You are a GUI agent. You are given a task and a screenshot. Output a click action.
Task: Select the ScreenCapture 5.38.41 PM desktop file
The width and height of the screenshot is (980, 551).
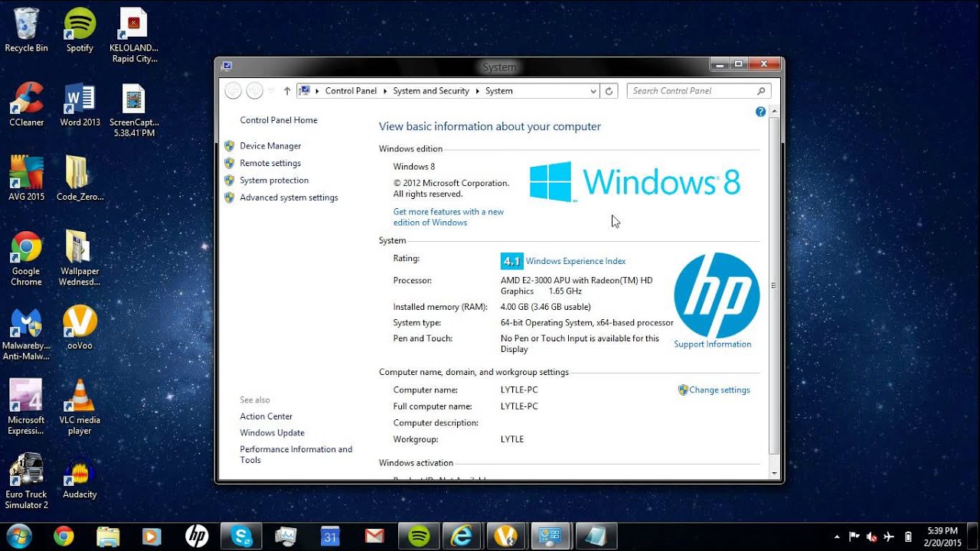coord(133,110)
